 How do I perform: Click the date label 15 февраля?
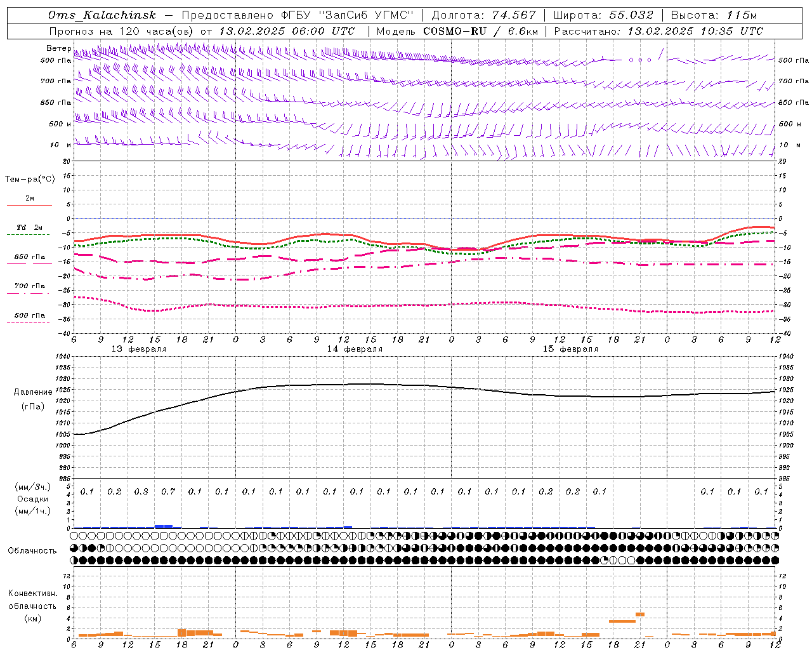click(570, 349)
